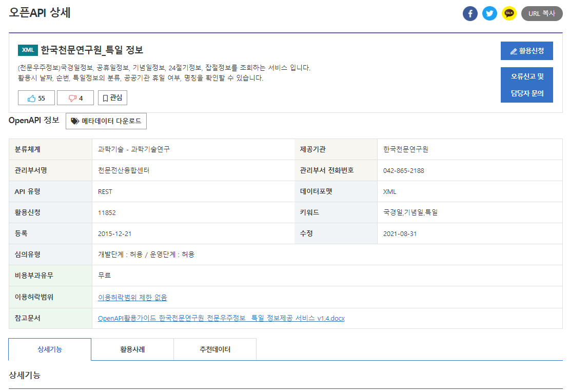The width and height of the screenshot is (569, 392).
Task: Share the page via Twitter icon
Action: (489, 14)
